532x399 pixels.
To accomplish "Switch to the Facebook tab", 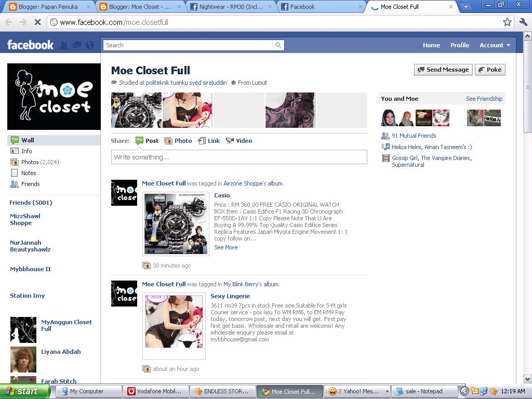I will (321, 7).
